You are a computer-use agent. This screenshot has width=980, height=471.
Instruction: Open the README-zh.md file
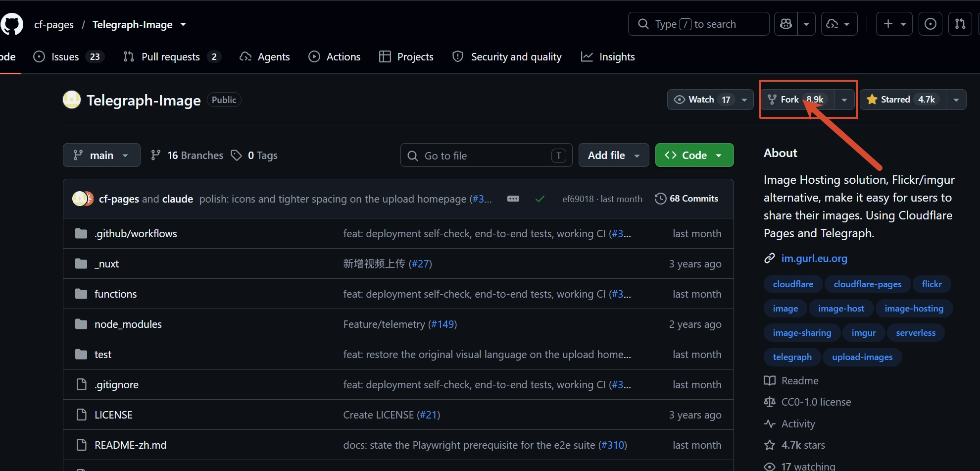[x=130, y=445]
